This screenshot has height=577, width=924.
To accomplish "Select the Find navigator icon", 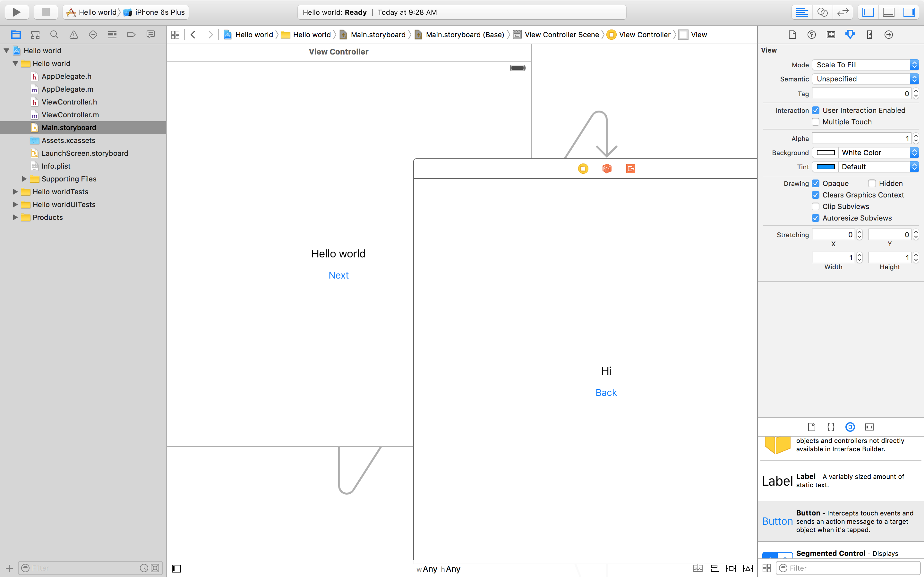I will pyautogui.click(x=54, y=35).
